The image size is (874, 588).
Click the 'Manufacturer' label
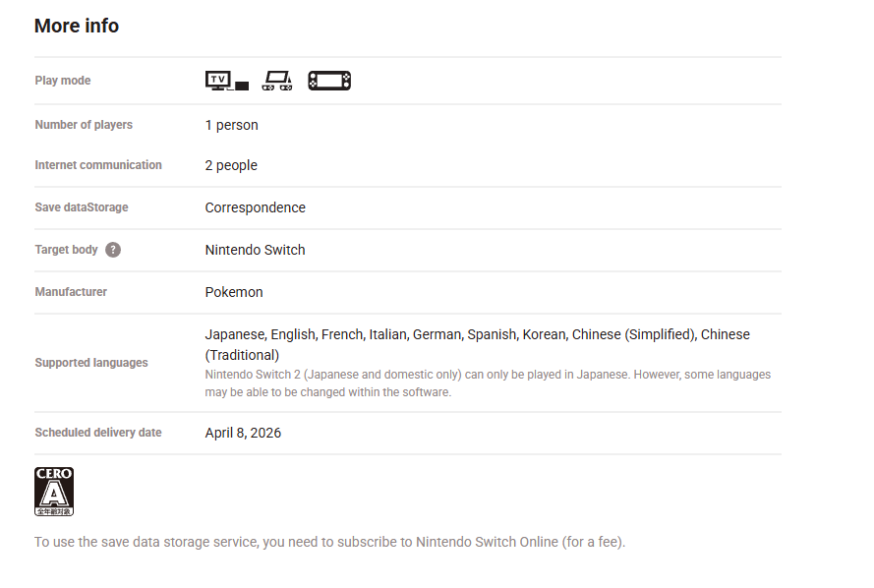(x=71, y=292)
